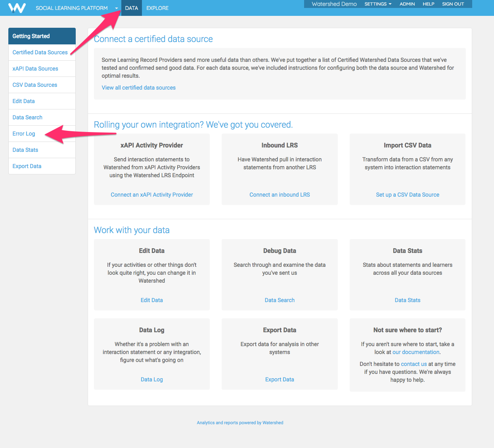Follow Connect an xAPI Activity Provider link
Screen dimensions: 494x448
(x=152, y=195)
